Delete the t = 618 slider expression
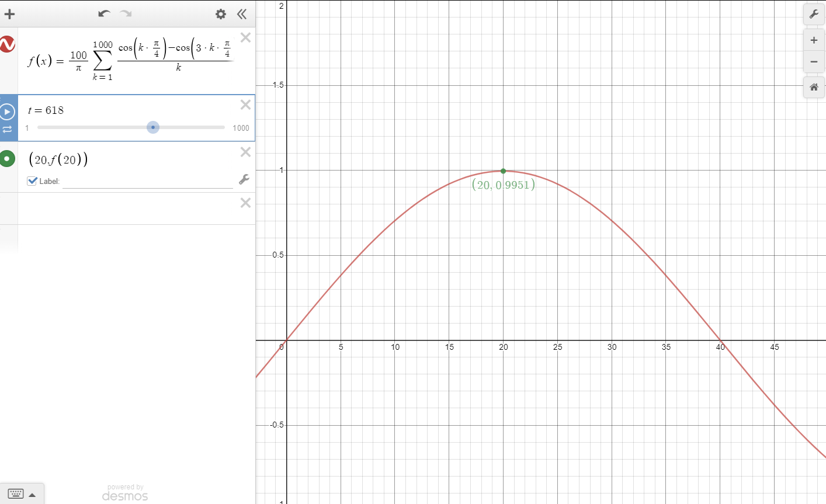826x504 pixels. pyautogui.click(x=245, y=105)
